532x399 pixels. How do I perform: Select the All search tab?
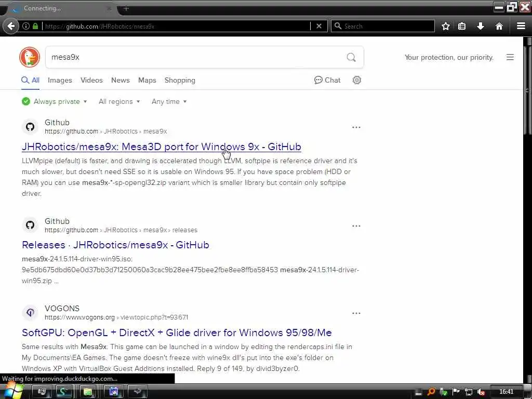click(30, 80)
